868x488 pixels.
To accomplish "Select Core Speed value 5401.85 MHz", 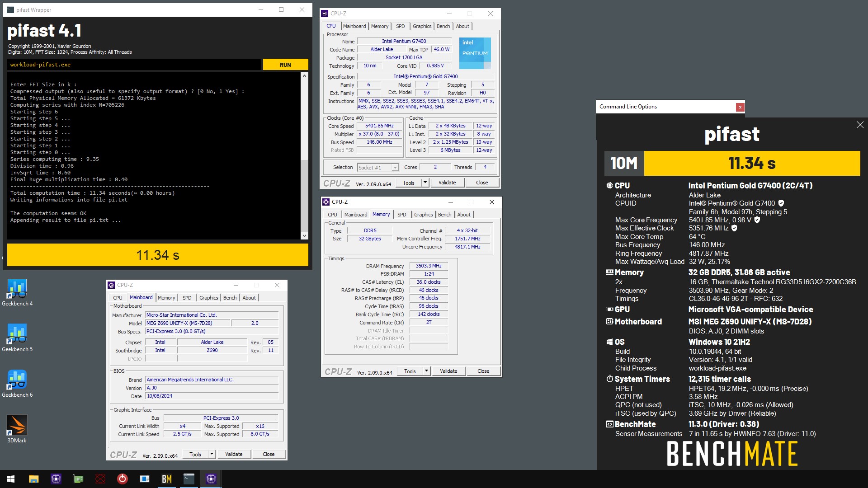I will [379, 126].
